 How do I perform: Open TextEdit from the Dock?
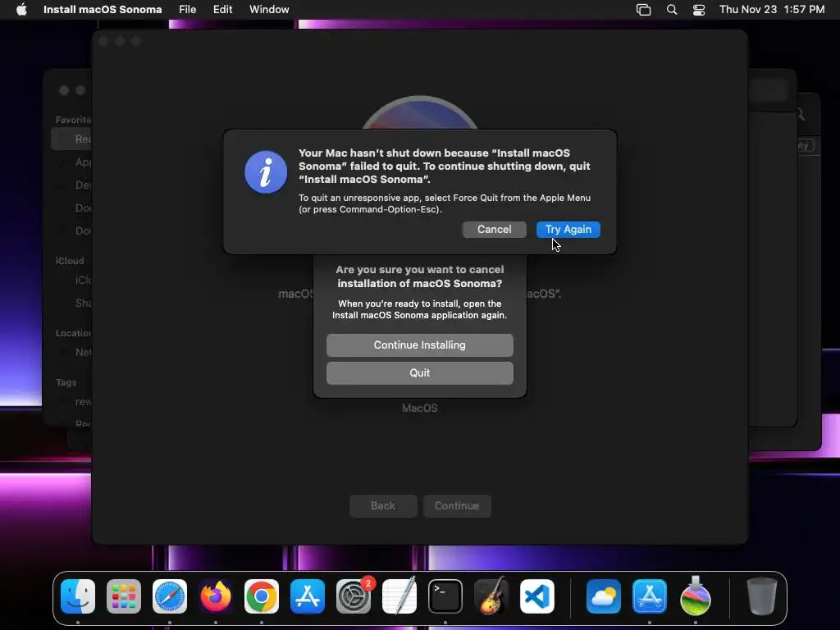399,596
